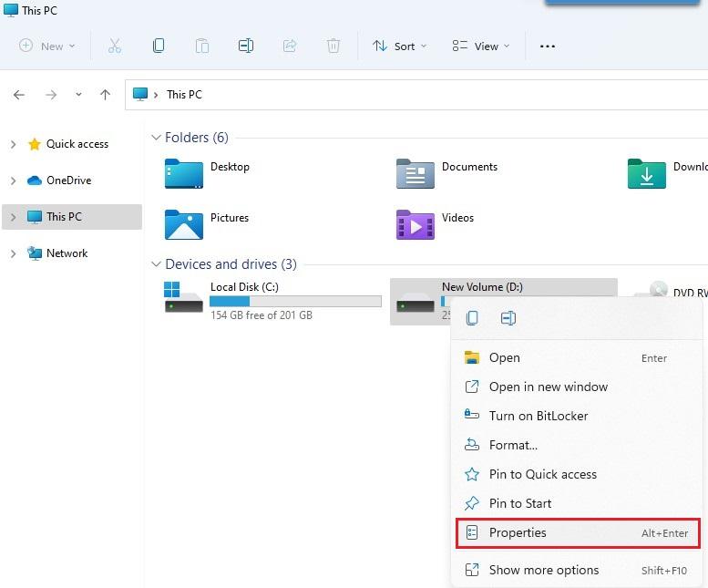Click the rename icon in context menu
The image size is (708, 588).
click(508, 318)
